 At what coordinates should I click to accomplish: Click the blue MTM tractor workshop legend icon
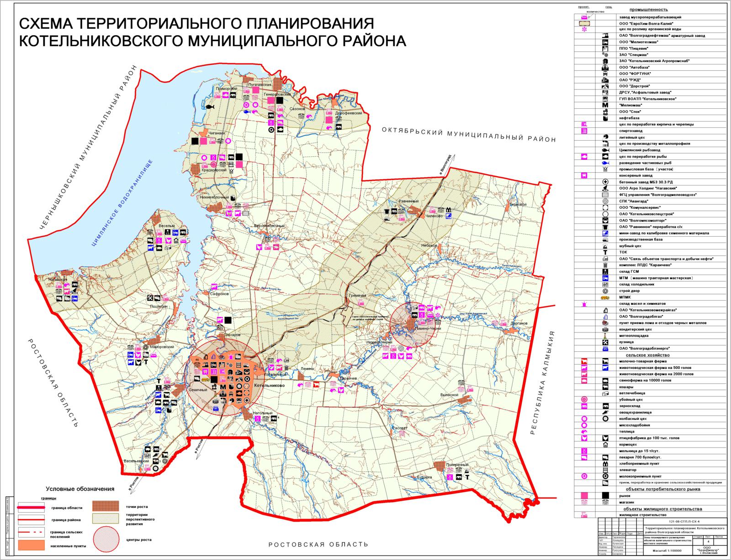[x=605, y=278]
